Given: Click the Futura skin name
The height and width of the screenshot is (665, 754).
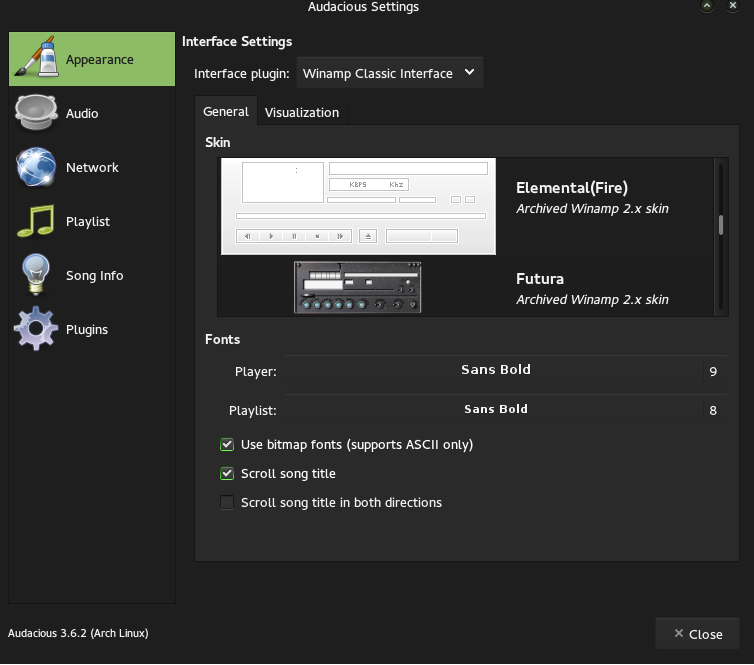Looking at the screenshot, I should click(x=540, y=279).
